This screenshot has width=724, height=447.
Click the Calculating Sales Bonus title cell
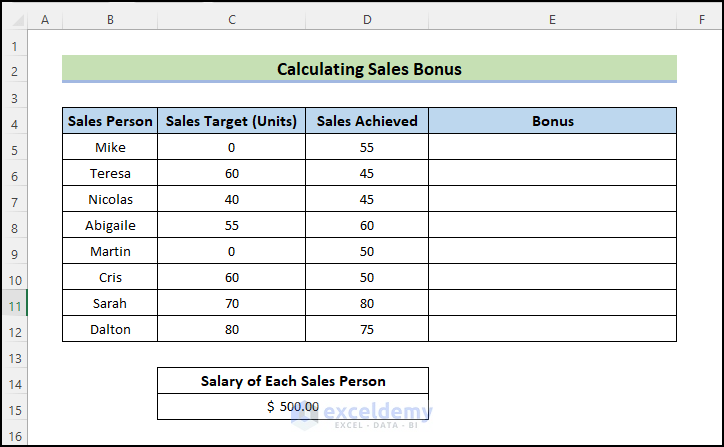pyautogui.click(x=369, y=69)
